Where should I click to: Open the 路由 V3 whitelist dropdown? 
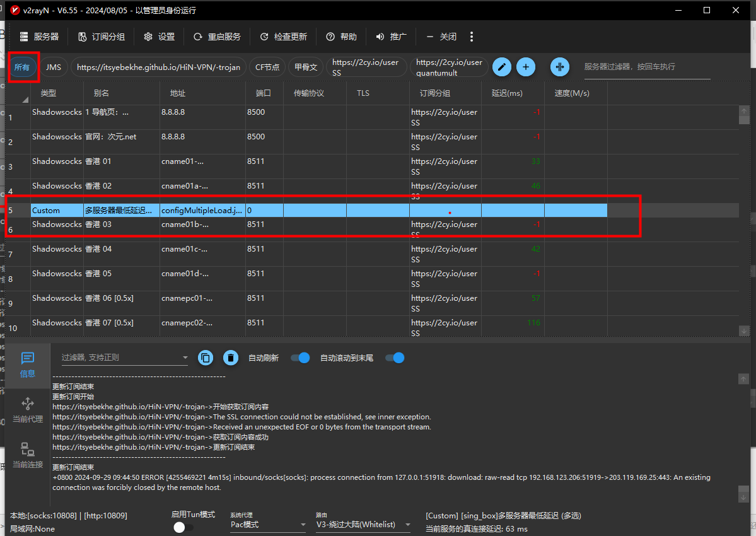(363, 525)
